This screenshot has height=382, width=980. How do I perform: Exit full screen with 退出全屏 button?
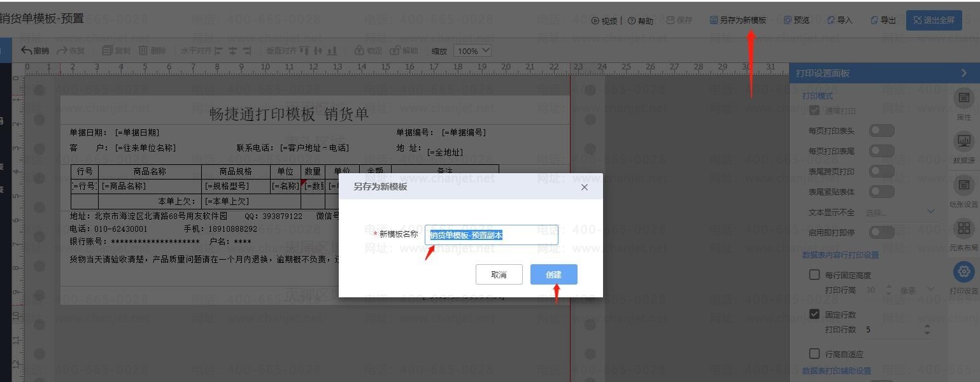point(934,20)
